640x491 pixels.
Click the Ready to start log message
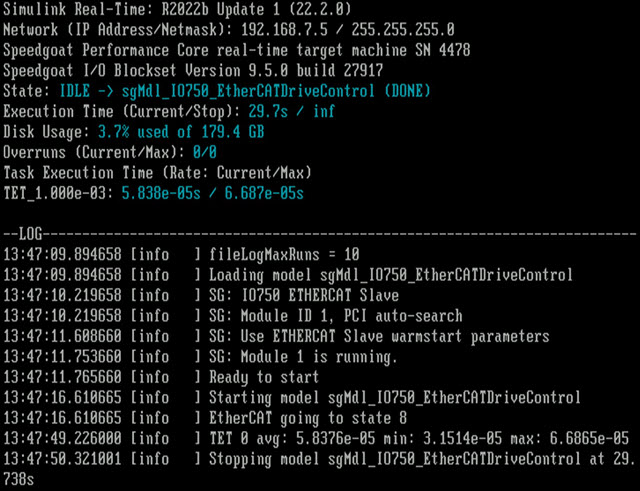click(264, 377)
